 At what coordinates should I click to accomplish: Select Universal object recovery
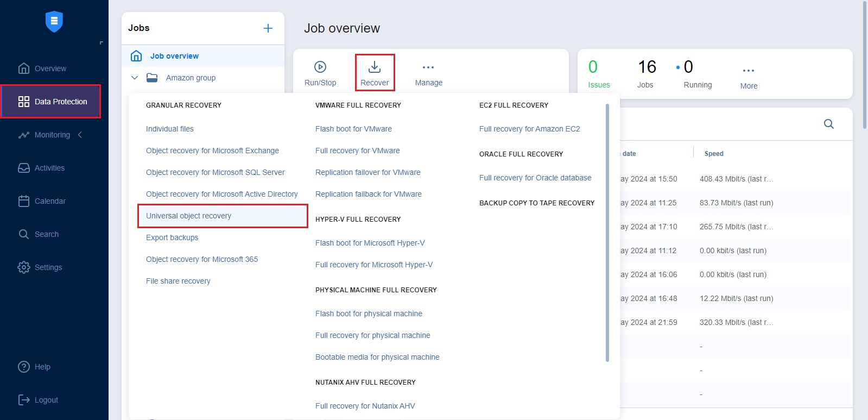click(188, 216)
